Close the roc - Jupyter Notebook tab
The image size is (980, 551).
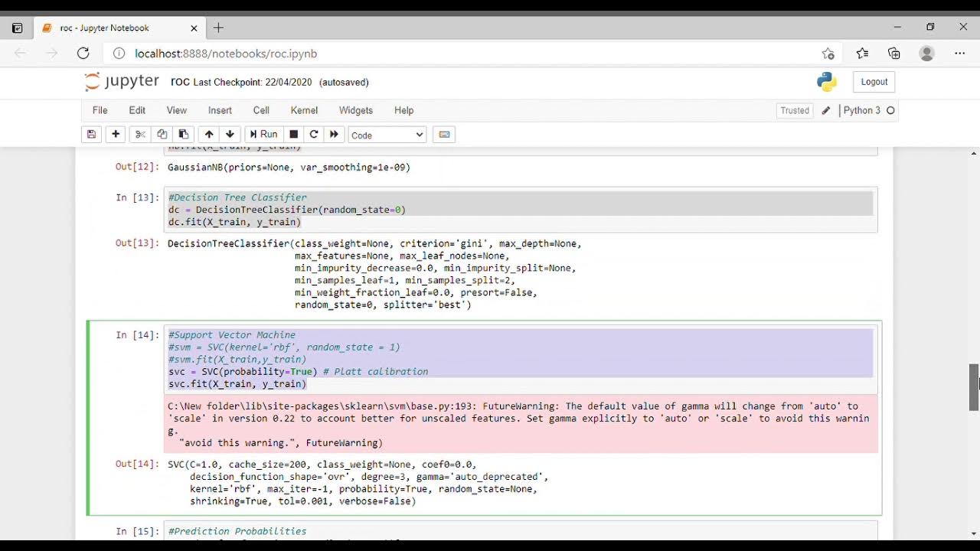click(194, 28)
